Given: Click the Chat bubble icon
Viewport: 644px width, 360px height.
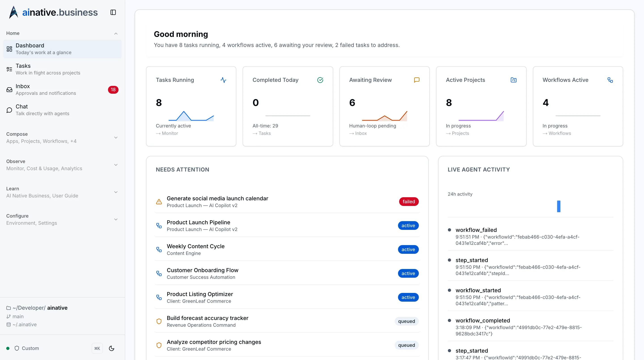Looking at the screenshot, I should 9,110.
